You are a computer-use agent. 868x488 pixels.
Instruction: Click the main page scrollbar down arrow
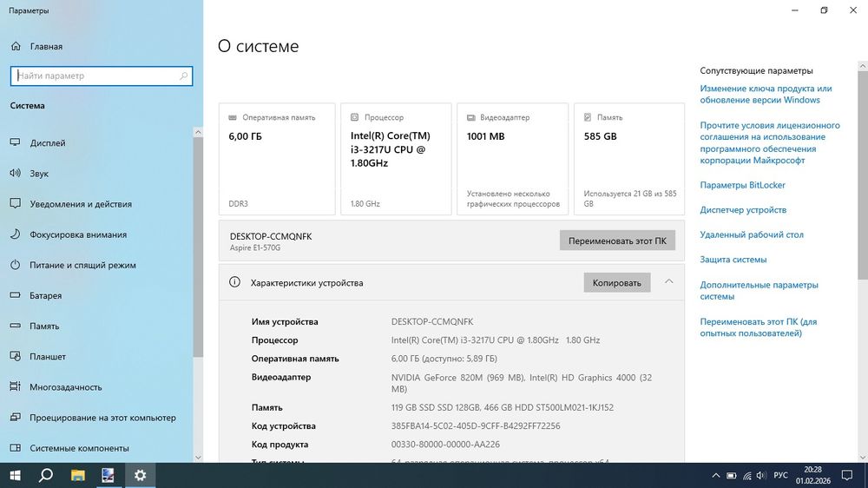tap(863, 458)
